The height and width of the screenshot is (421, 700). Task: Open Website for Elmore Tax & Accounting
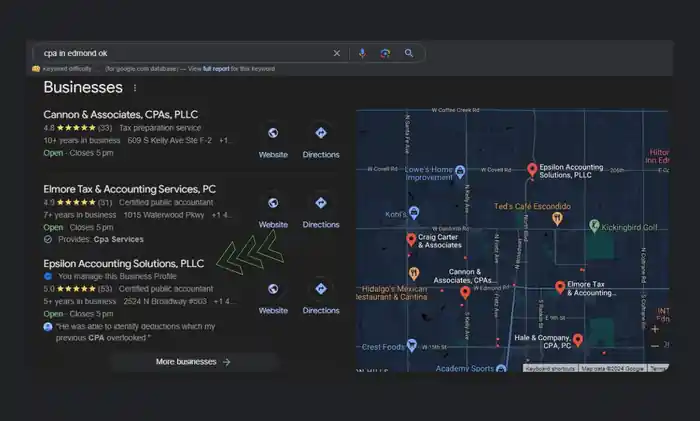point(273,212)
